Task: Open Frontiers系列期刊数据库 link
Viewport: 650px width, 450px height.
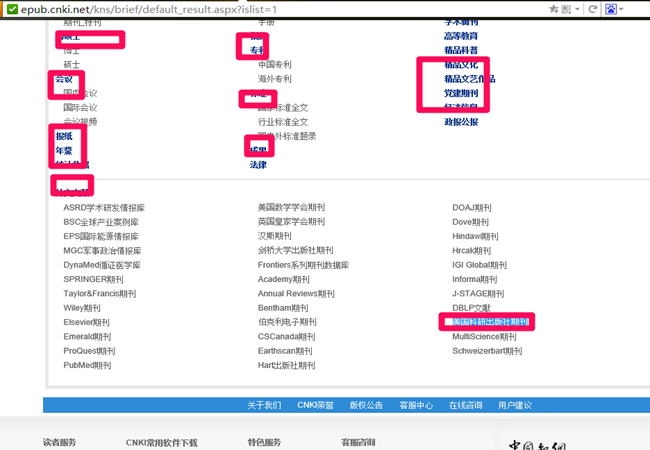Action: tap(303, 265)
